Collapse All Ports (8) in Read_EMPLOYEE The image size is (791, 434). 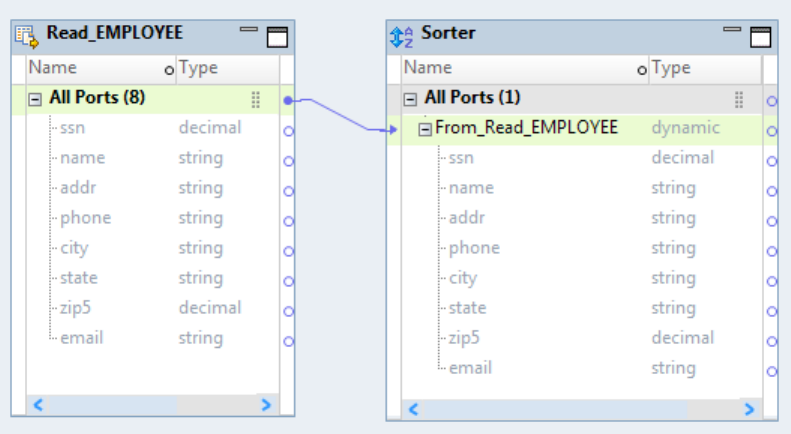(x=35, y=99)
